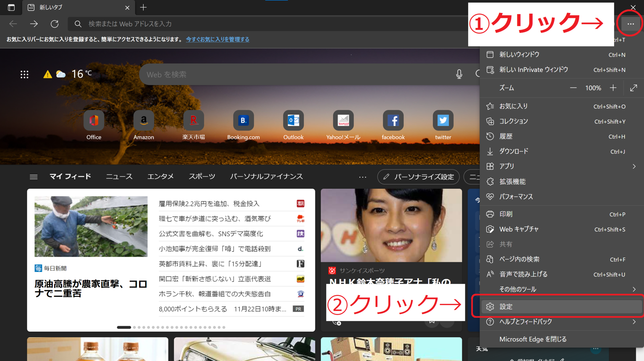Open the app launcher grid icon
Image resolution: width=644 pixels, height=361 pixels.
click(x=24, y=74)
